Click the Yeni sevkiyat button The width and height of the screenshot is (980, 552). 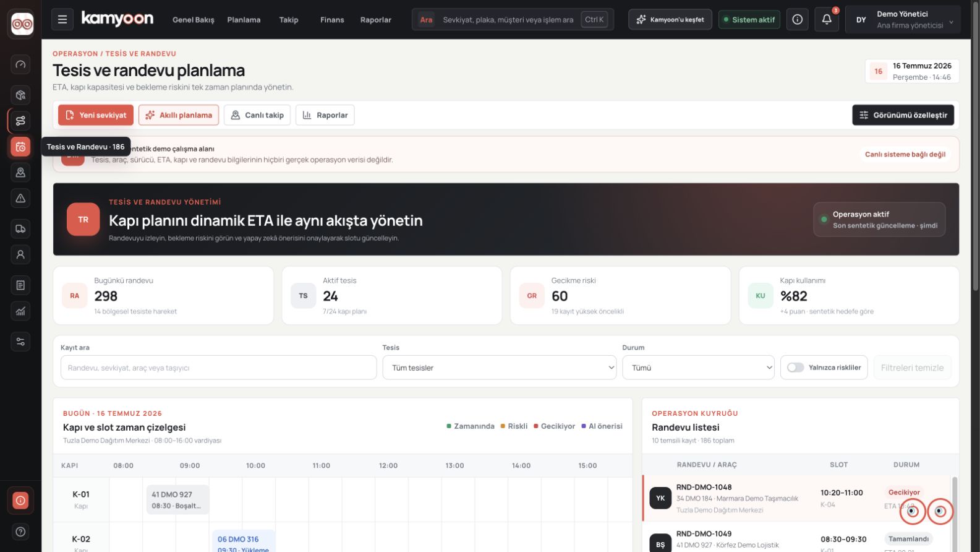[x=96, y=115]
